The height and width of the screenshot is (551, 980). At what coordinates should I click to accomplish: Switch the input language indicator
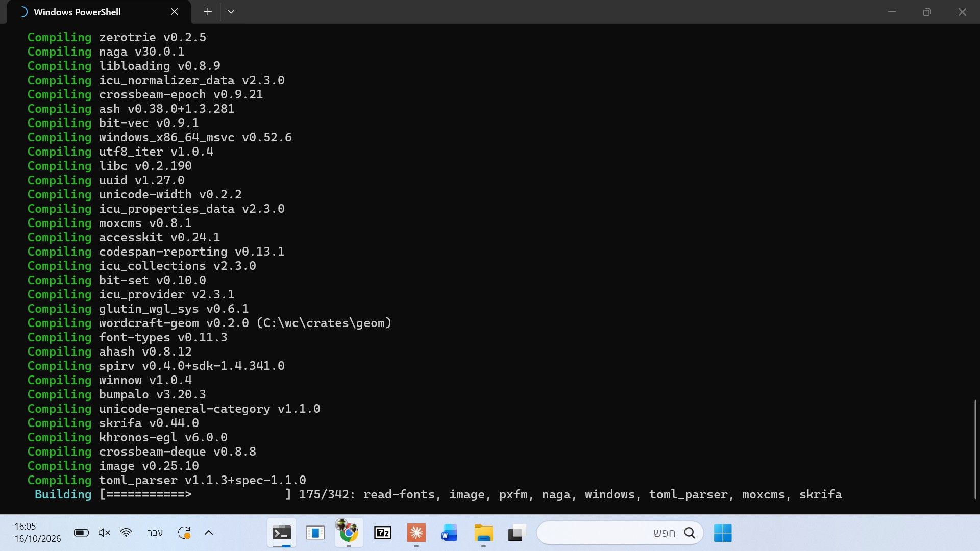(155, 533)
